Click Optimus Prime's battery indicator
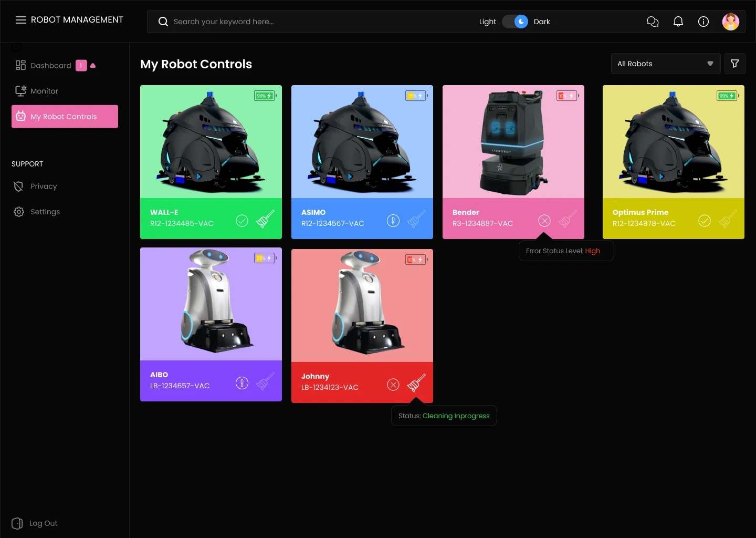 [x=728, y=96]
